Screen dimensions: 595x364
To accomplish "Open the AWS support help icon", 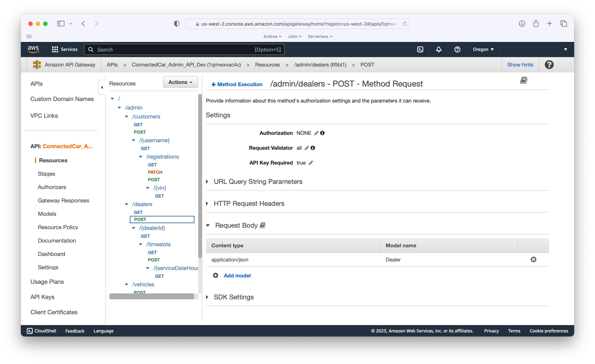I will click(457, 49).
